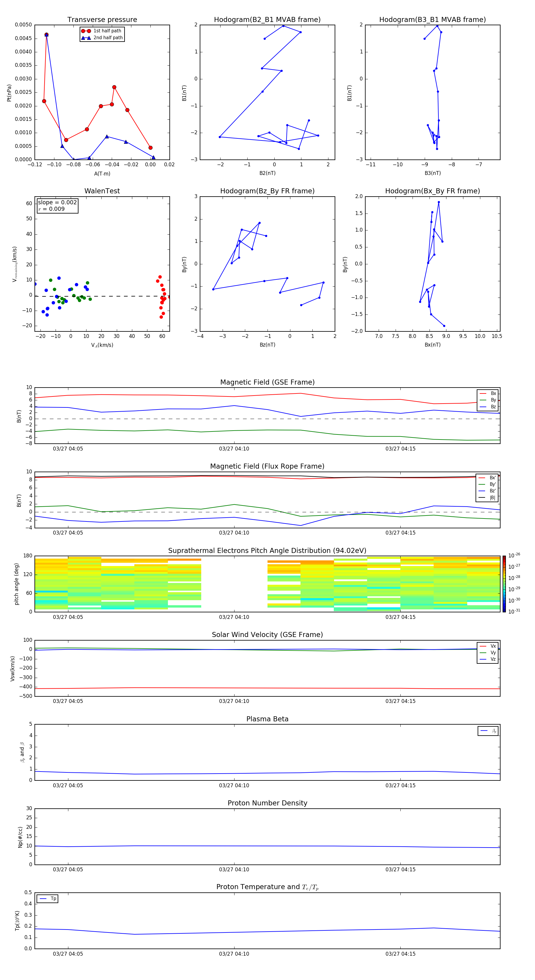The width and height of the screenshot is (535, 980).
Task: Click 'Hodogram(Bz_By FR frame)' title
Action: tap(267, 191)
